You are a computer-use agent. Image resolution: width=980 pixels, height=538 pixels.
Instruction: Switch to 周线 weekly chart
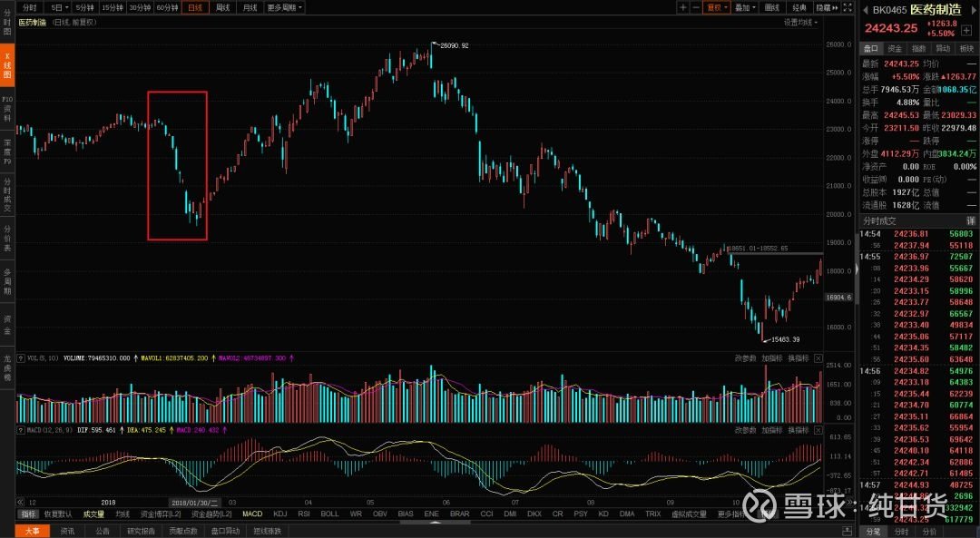tap(222, 7)
